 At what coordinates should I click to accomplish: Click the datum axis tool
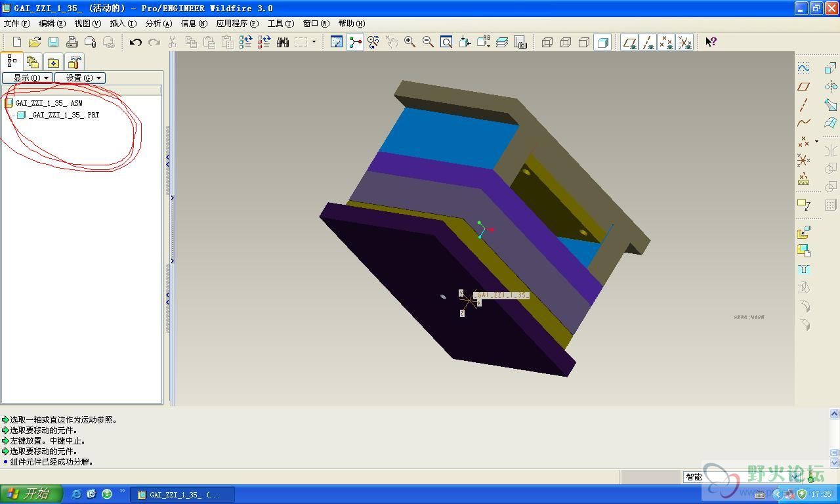[803, 105]
